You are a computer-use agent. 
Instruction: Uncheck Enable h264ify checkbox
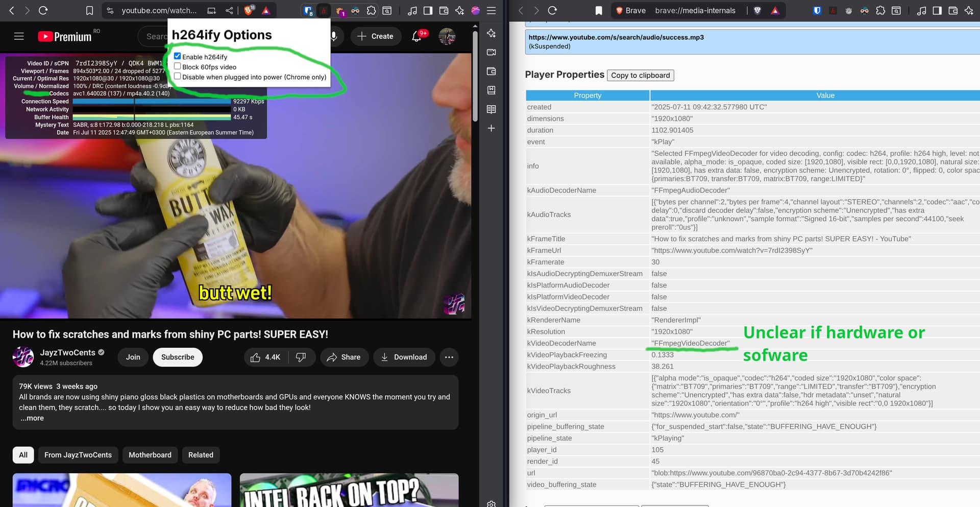click(178, 56)
